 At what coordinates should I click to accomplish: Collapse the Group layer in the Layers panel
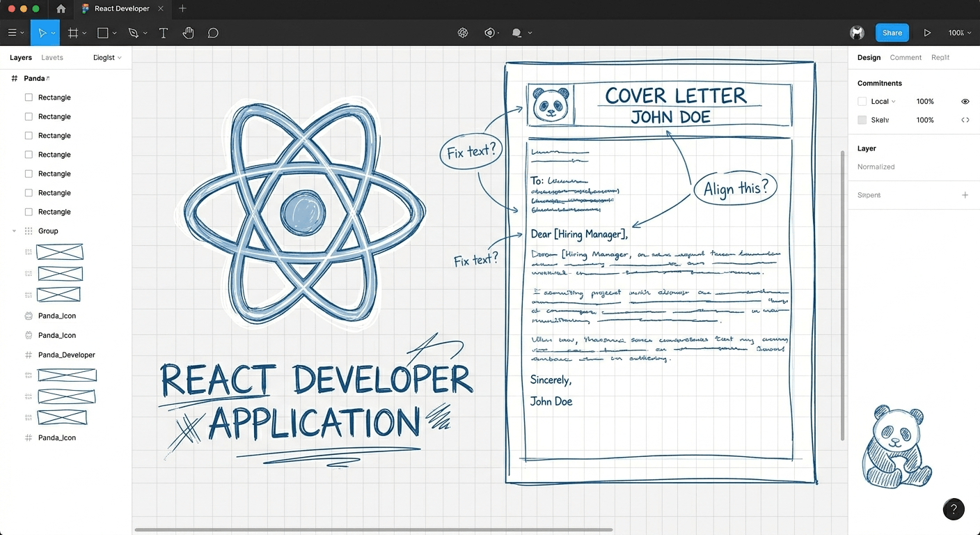pyautogui.click(x=14, y=231)
